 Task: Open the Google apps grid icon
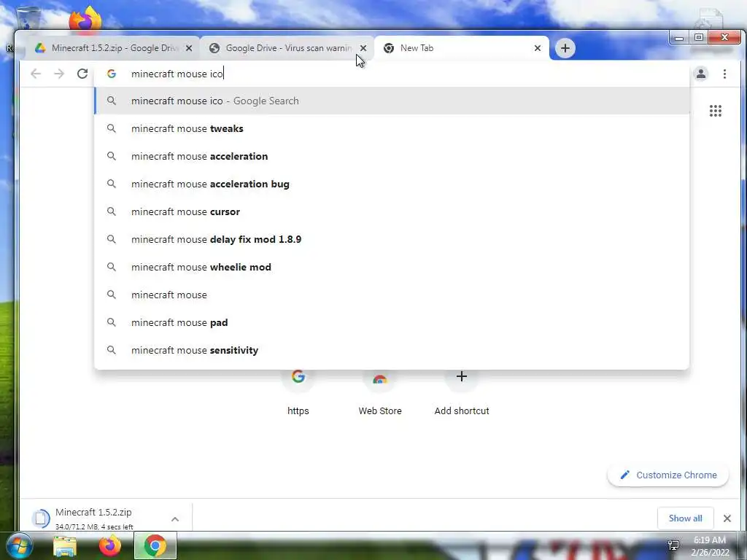(715, 111)
